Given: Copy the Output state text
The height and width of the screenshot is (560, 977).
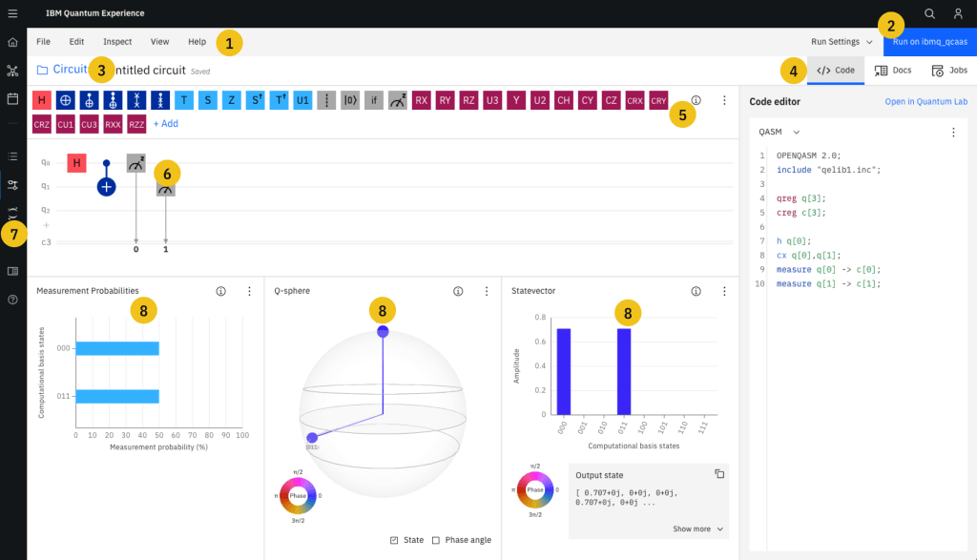Looking at the screenshot, I should pos(719,474).
